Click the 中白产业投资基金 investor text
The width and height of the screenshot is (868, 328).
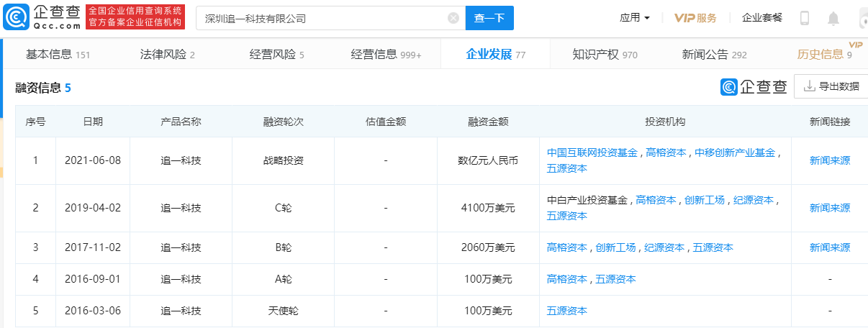587,200
